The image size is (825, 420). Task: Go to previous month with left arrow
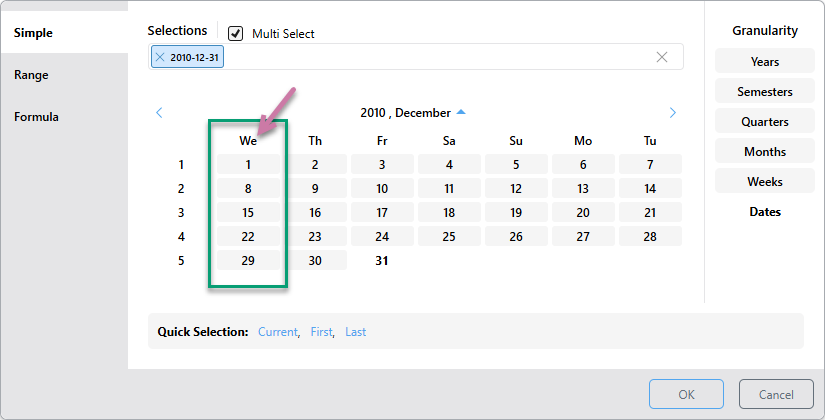[x=159, y=113]
